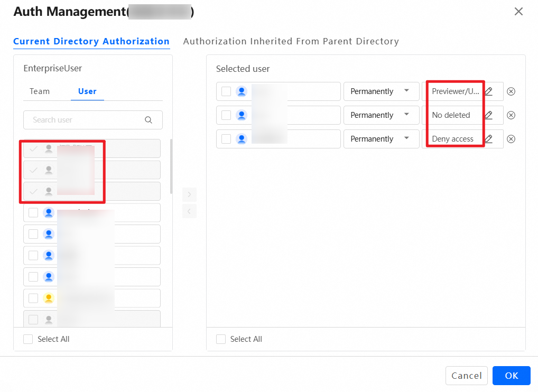Click edit pencil beside Deny access
This screenshot has width=538, height=392.
(x=488, y=139)
